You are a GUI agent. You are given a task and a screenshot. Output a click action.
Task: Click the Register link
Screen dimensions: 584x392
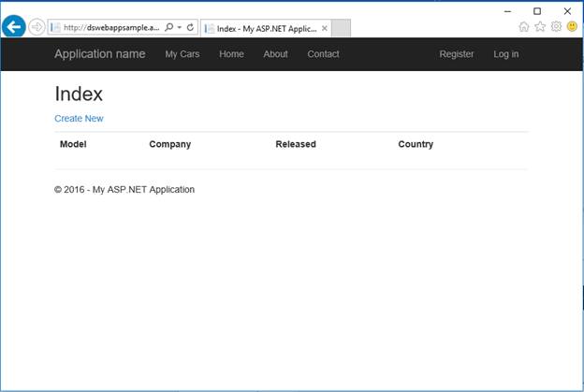pos(457,54)
